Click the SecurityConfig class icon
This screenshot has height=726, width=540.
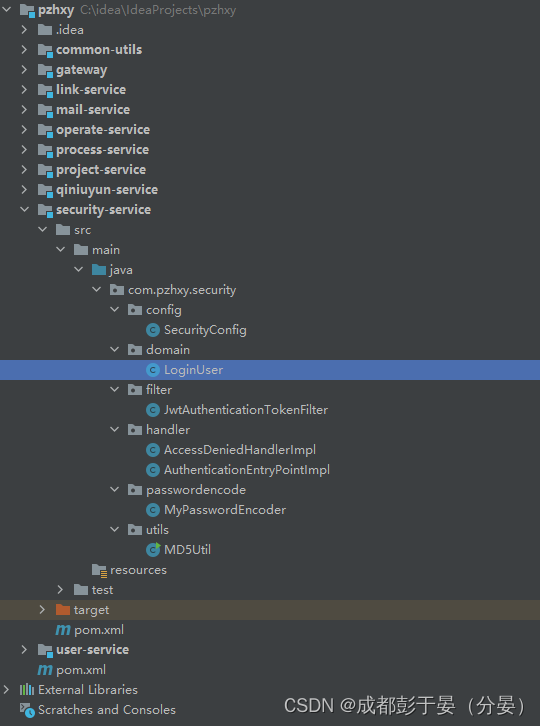point(153,330)
